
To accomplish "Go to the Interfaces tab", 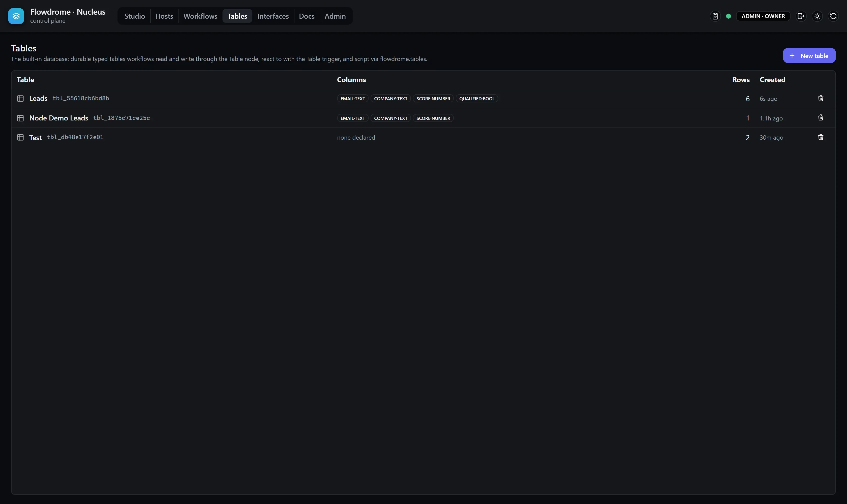I will (273, 16).
